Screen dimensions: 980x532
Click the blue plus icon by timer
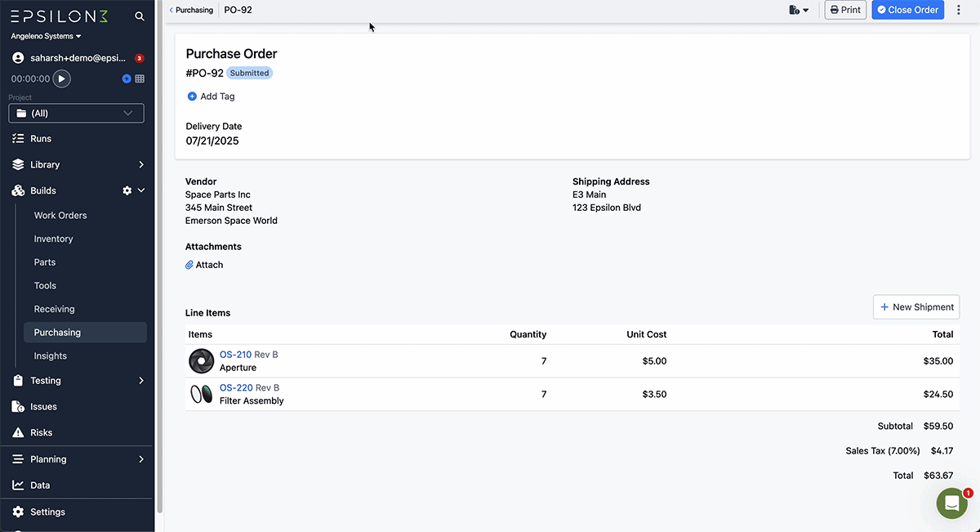[x=127, y=79]
